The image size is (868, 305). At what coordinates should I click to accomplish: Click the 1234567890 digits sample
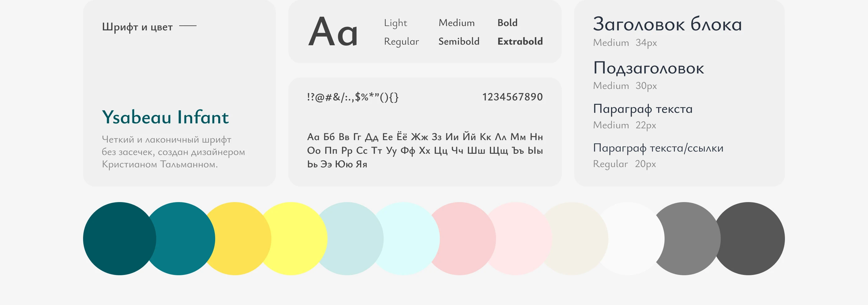click(x=512, y=97)
